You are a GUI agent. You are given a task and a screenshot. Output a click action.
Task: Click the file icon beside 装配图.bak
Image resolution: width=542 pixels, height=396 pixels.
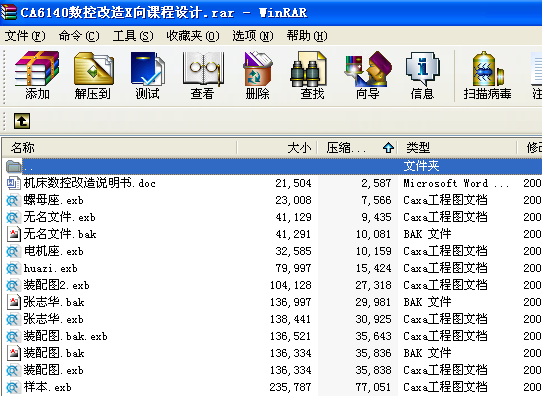(13, 353)
